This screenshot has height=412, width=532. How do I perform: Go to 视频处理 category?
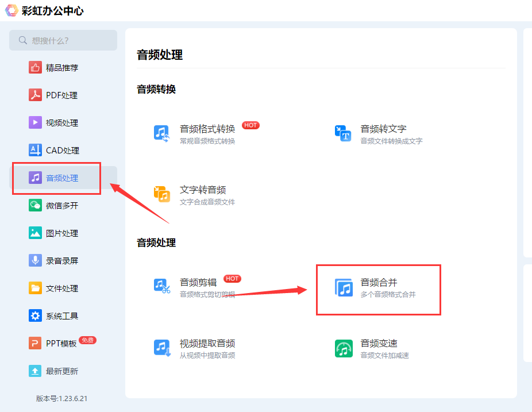click(62, 123)
